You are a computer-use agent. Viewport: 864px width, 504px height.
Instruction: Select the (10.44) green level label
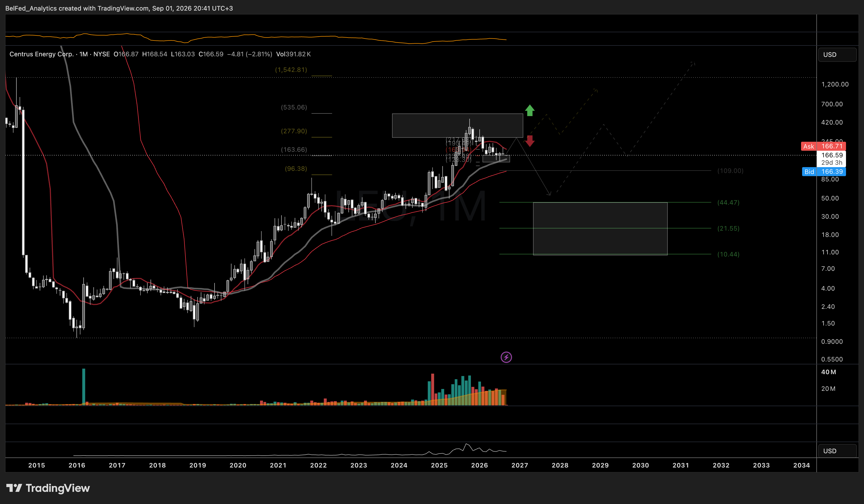(x=728, y=254)
